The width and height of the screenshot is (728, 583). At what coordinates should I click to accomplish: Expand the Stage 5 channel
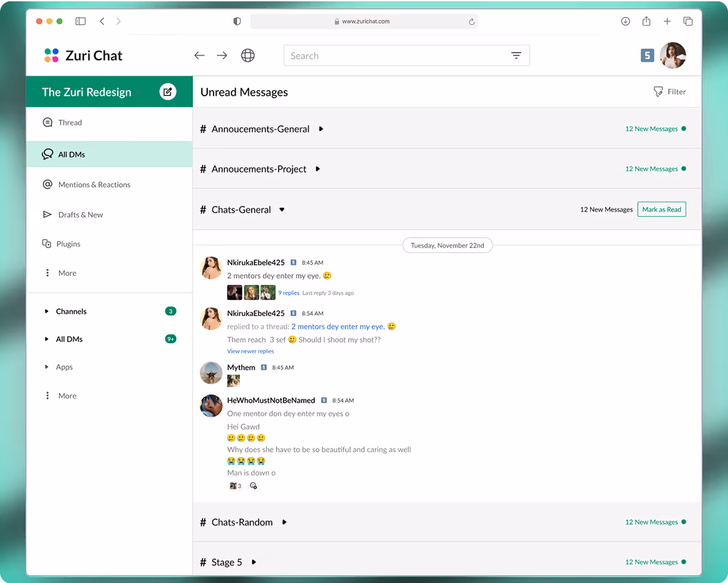[254, 562]
